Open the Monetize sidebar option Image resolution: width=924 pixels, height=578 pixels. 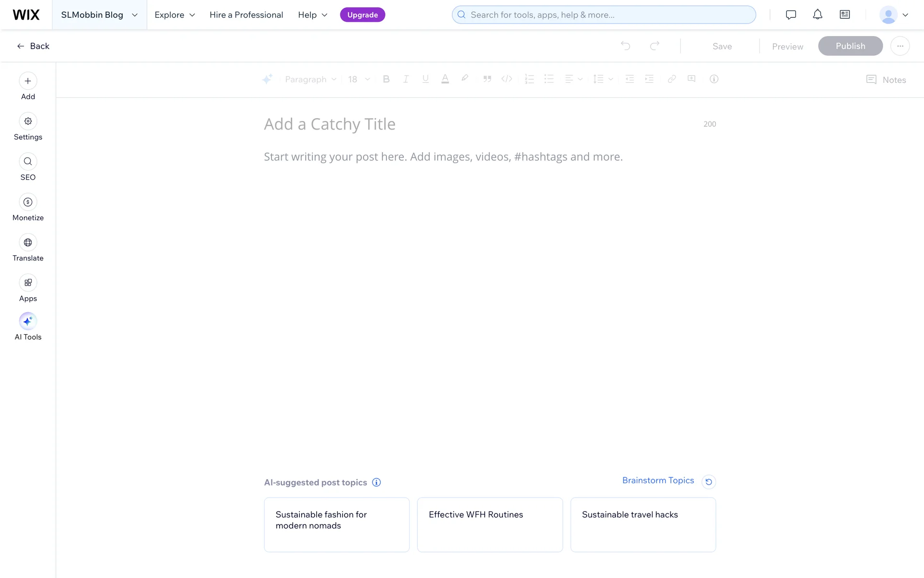(28, 202)
